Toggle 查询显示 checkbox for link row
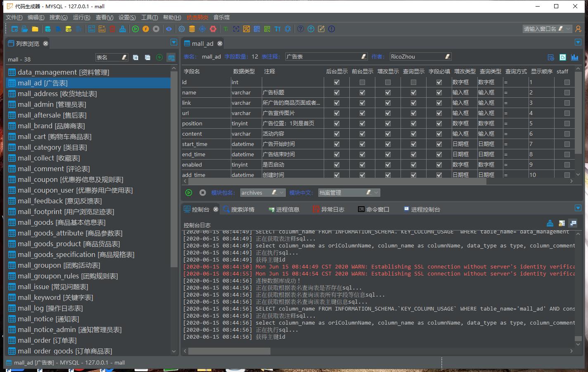 coord(413,103)
